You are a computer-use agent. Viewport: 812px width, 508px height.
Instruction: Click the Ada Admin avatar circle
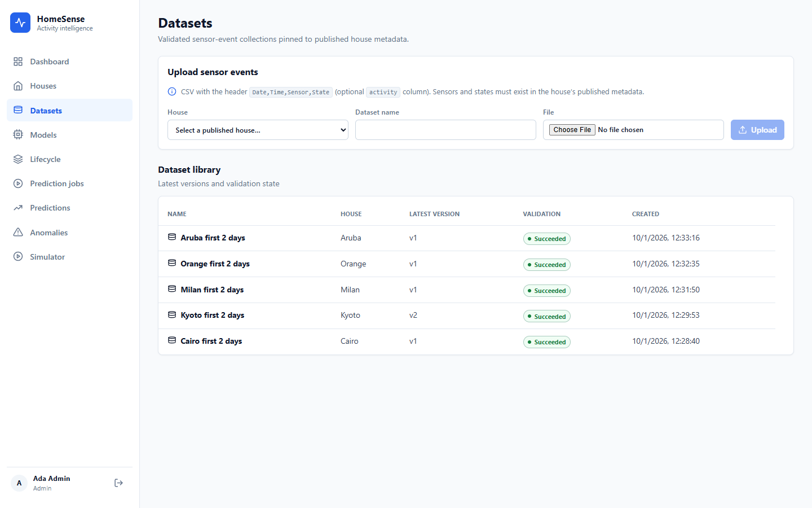19,483
